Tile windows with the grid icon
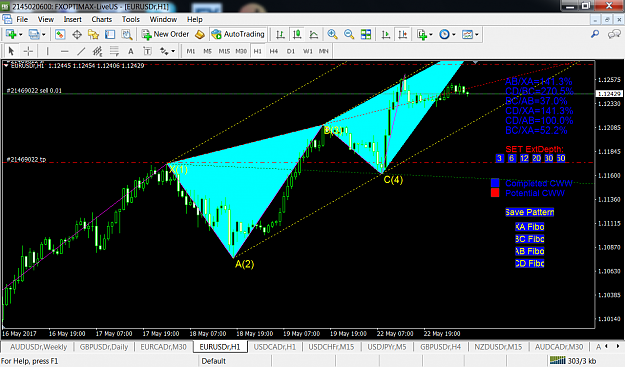Viewport: 625px width, 367px height. 366,35
